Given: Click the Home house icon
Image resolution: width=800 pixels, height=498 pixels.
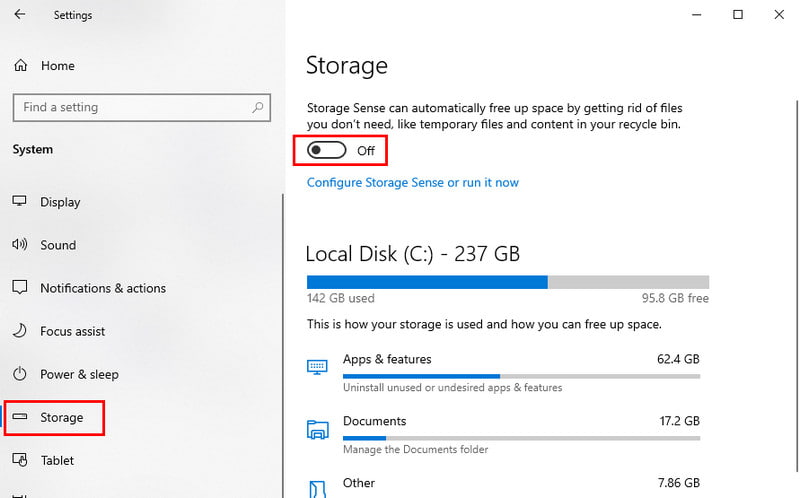Looking at the screenshot, I should (x=20, y=65).
